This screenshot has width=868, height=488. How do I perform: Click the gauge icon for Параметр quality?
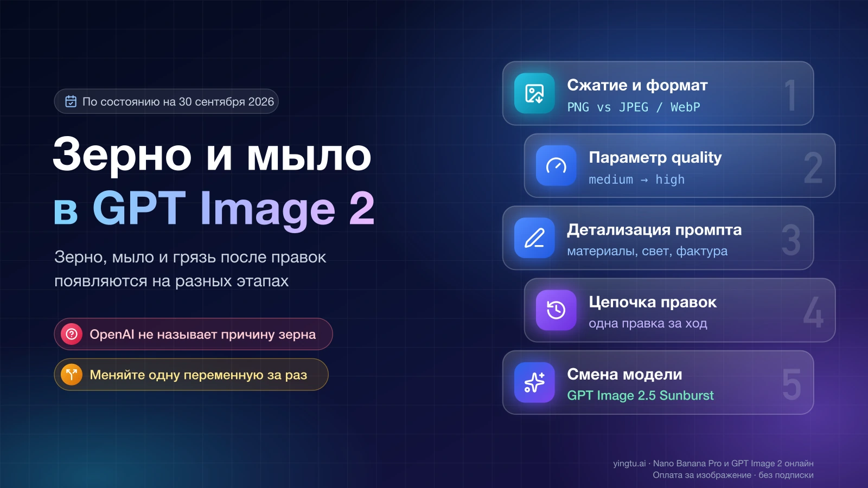click(x=556, y=165)
